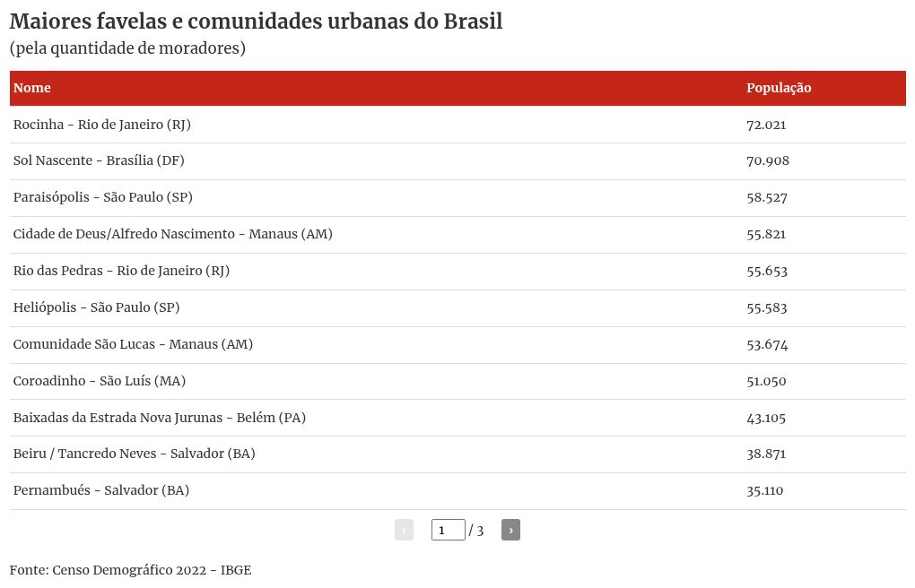Click the chart title Maiores favelas
Image resolution: width=915 pixels, height=588 pixels.
click(x=256, y=22)
